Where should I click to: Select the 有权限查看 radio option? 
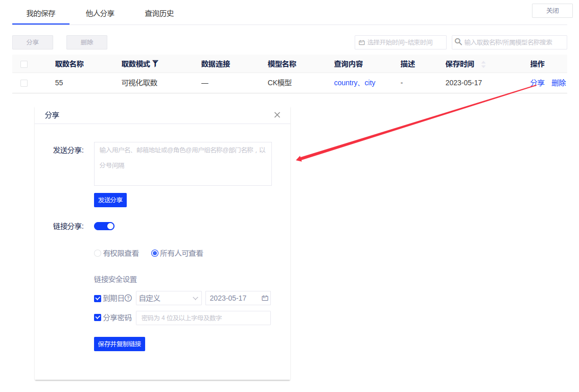98,253
